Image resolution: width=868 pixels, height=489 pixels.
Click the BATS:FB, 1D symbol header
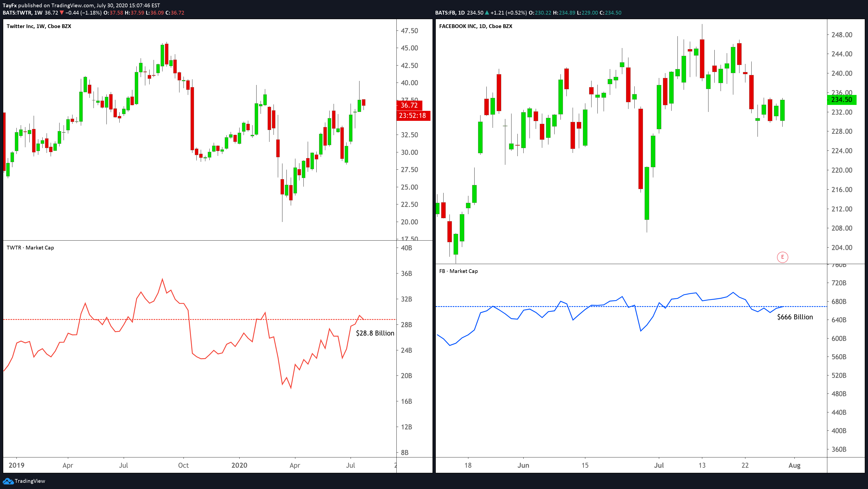(450, 13)
